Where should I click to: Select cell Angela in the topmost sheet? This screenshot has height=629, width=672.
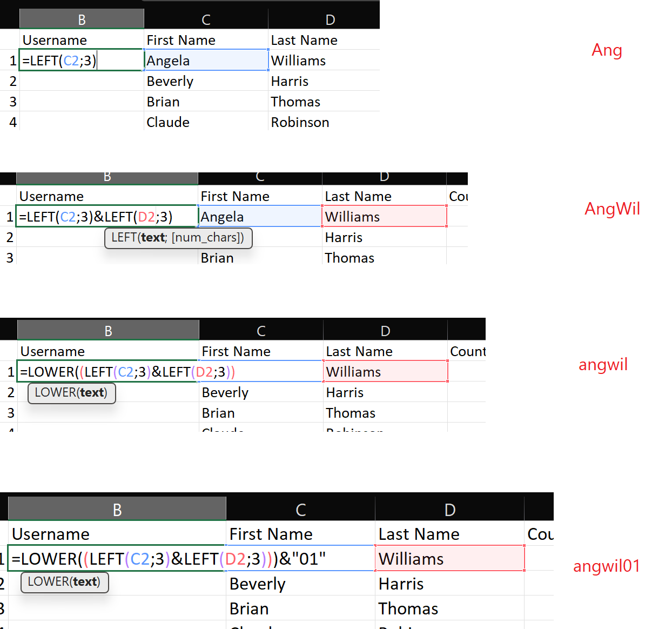pos(206,60)
